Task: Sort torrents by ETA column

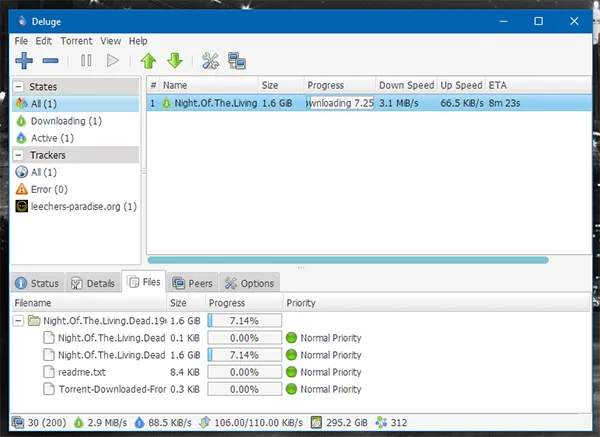Action: point(538,85)
